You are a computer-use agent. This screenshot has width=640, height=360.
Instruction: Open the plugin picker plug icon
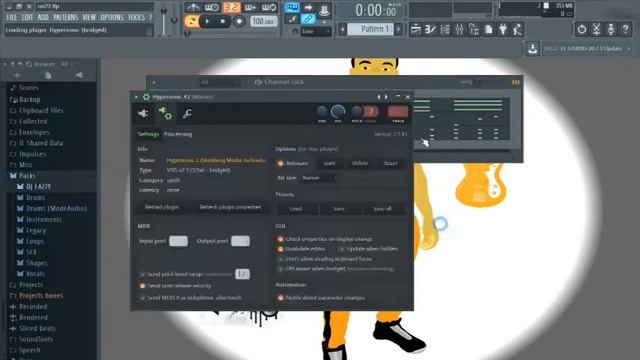pyautogui.click(x=503, y=29)
